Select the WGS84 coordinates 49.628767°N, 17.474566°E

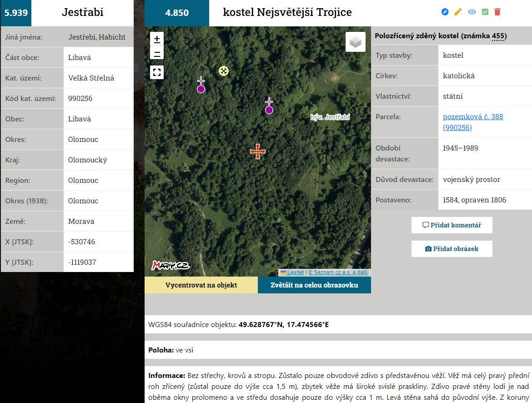(284, 325)
